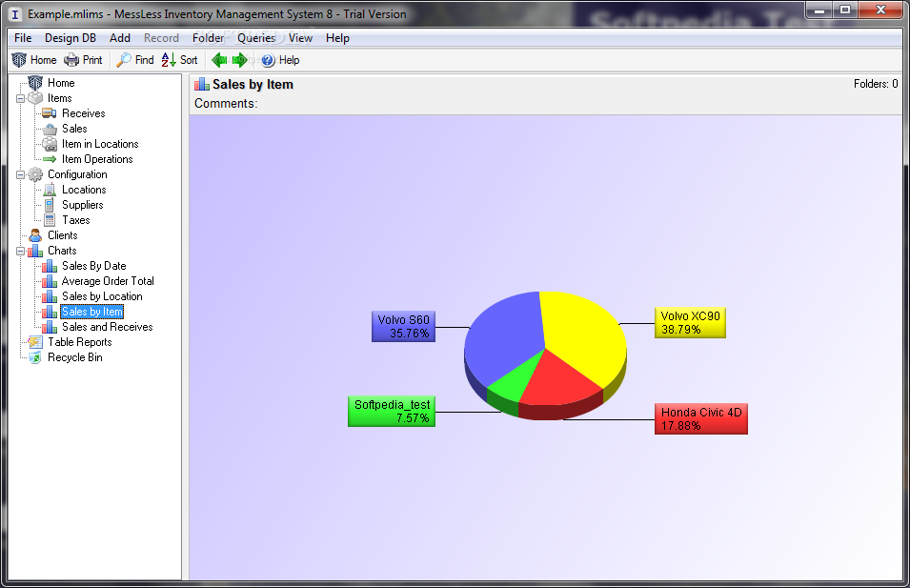This screenshot has width=910, height=588.
Task: Click the Find magnifier icon
Action: pos(124,60)
